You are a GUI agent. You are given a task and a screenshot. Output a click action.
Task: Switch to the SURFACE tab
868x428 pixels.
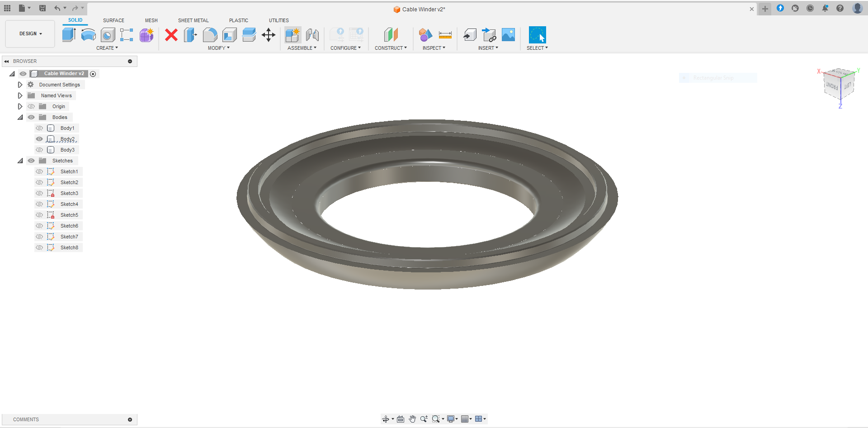(x=113, y=20)
